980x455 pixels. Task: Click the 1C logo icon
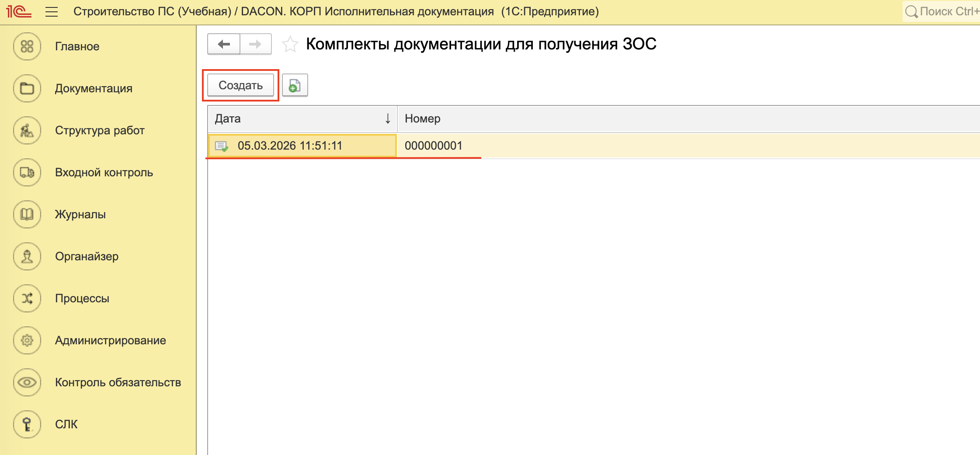point(19,11)
